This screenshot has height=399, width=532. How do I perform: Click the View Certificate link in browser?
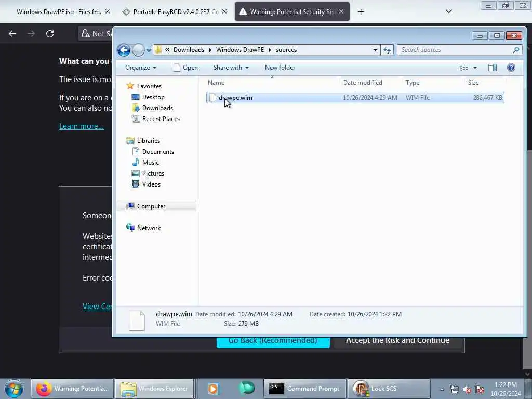(97, 307)
